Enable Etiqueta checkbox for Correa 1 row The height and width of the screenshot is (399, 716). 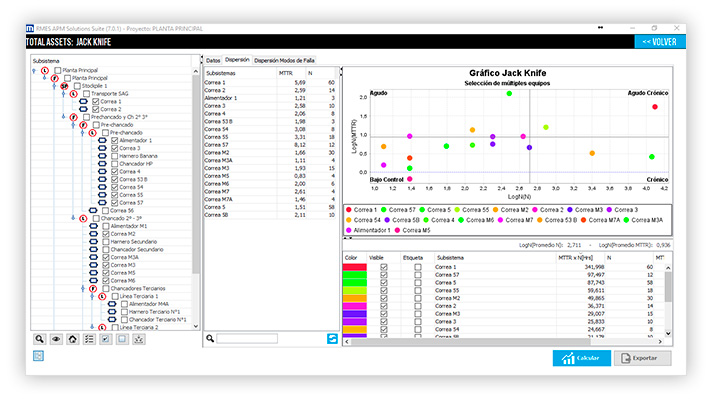(x=418, y=267)
